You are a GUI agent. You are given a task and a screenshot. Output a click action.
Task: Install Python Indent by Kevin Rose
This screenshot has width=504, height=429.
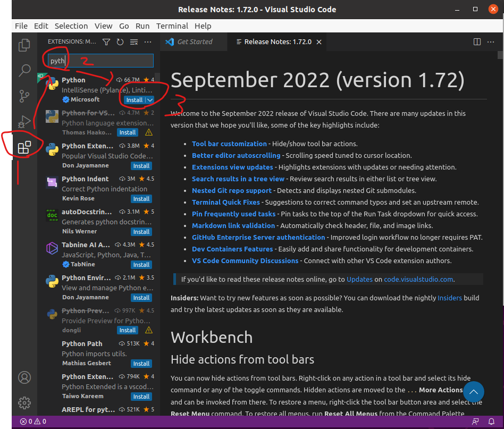coord(141,199)
